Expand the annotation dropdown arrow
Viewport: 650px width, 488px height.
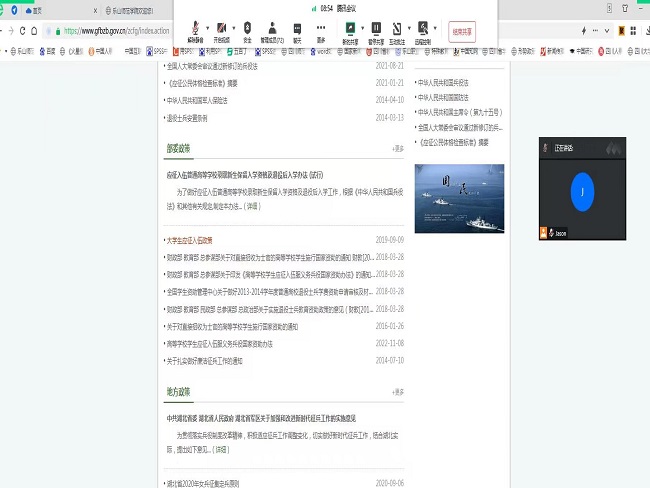[x=409, y=28]
